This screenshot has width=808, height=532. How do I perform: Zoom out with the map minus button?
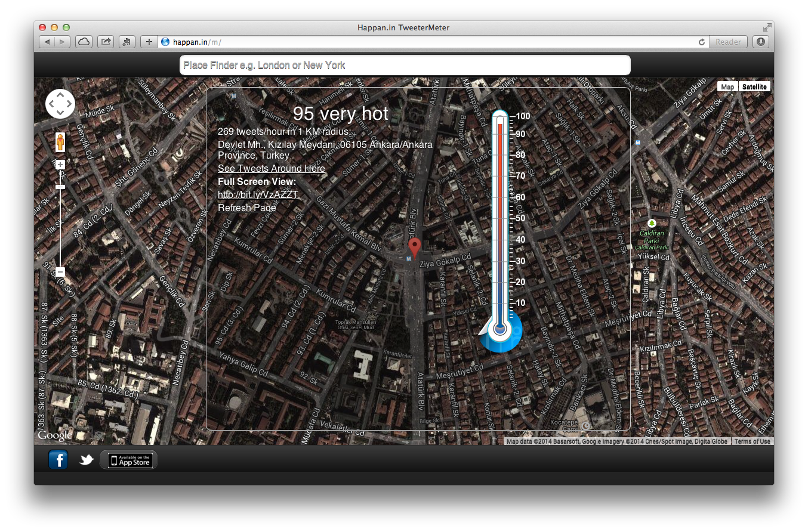click(60, 272)
